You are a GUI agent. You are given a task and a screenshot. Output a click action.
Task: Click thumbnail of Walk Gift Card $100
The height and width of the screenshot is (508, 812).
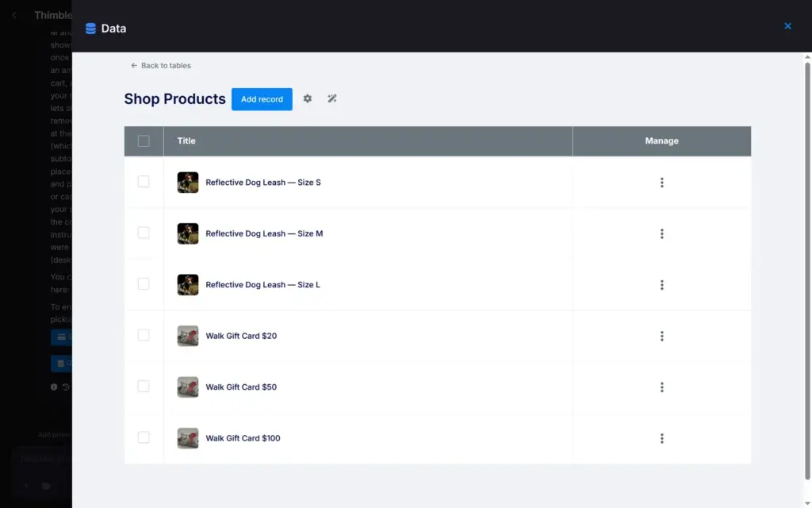click(187, 438)
